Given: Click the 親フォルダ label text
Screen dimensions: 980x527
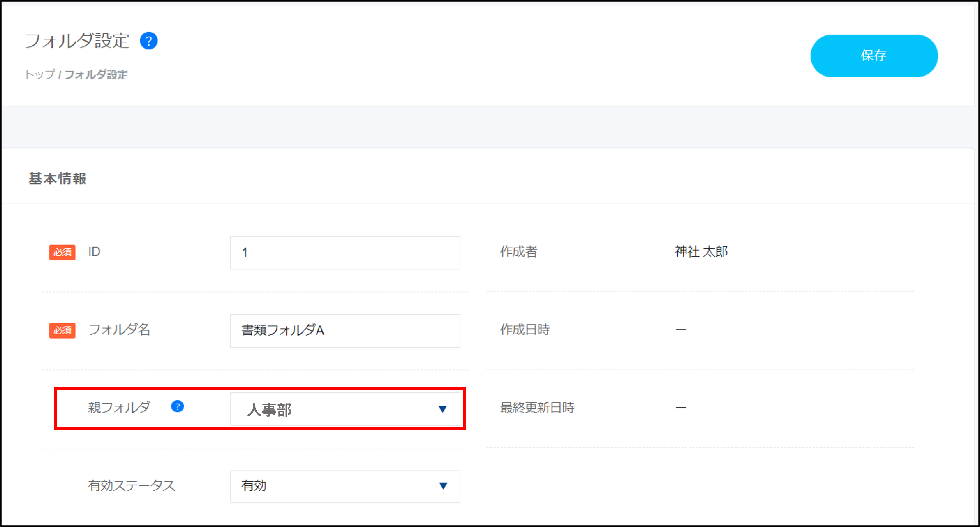Looking at the screenshot, I should (119, 407).
